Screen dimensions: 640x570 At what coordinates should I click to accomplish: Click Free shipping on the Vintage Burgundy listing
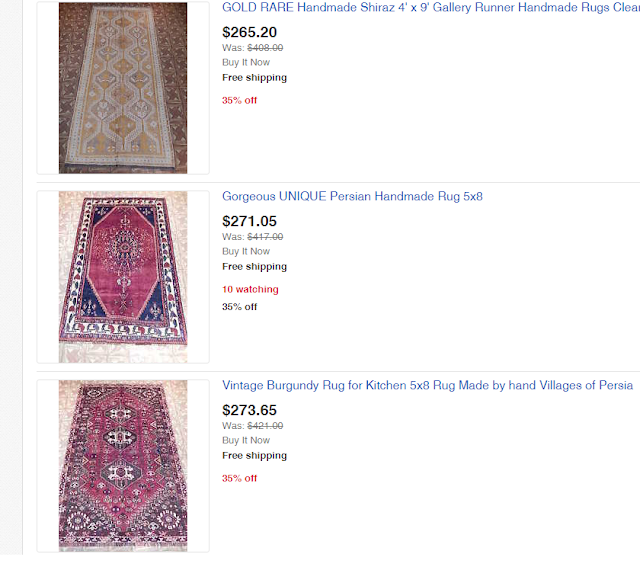pos(254,456)
